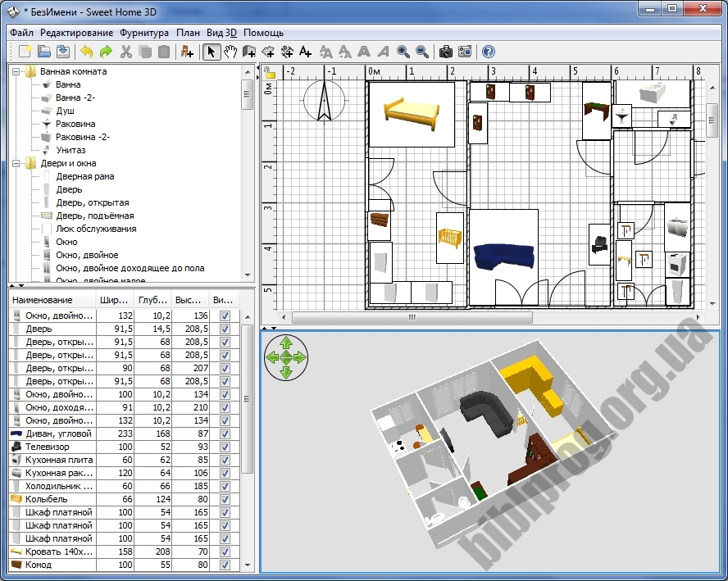Redo action with the green arrow
The width and height of the screenshot is (728, 581).
point(106,52)
